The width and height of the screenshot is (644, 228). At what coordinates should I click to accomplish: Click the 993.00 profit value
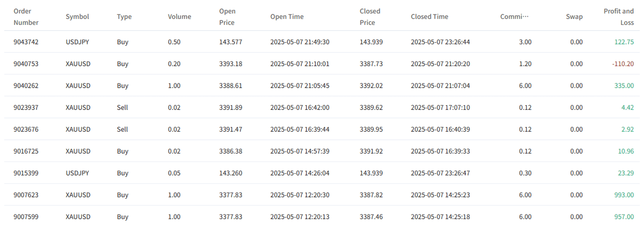click(x=624, y=195)
